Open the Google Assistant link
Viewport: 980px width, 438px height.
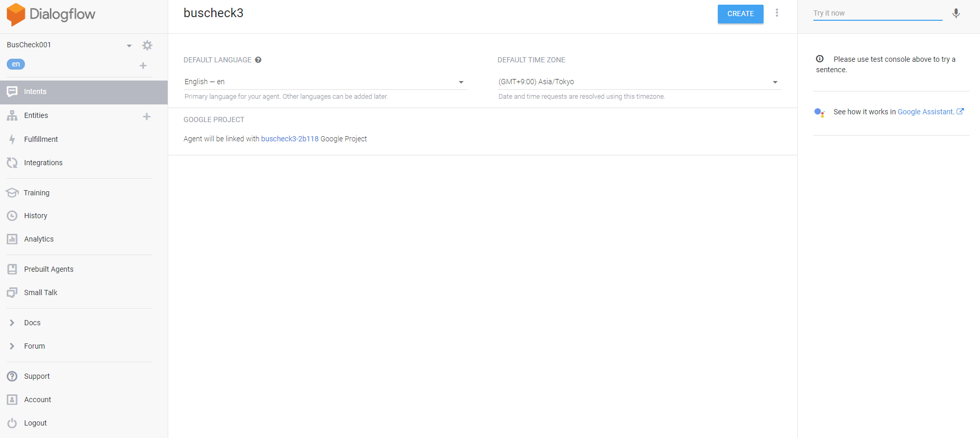(x=926, y=112)
